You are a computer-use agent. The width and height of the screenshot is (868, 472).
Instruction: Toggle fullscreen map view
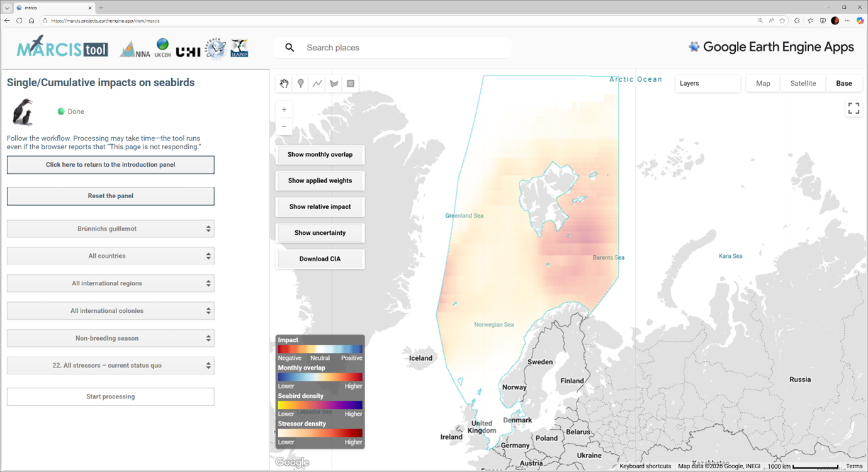(854, 109)
